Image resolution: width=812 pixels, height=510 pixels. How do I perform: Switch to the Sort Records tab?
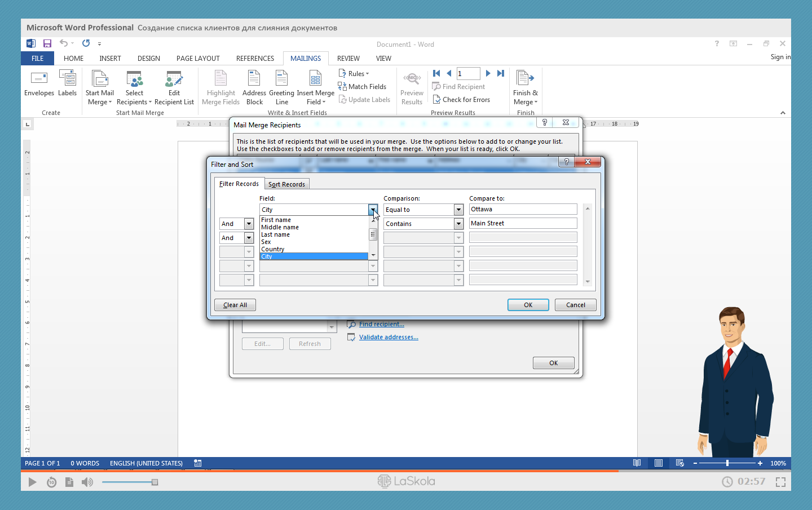pyautogui.click(x=286, y=184)
